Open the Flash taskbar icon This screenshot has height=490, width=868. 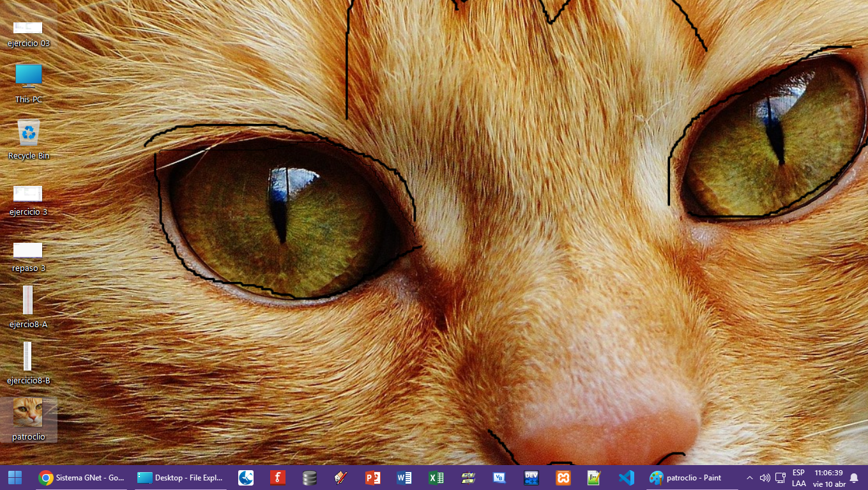(277, 478)
